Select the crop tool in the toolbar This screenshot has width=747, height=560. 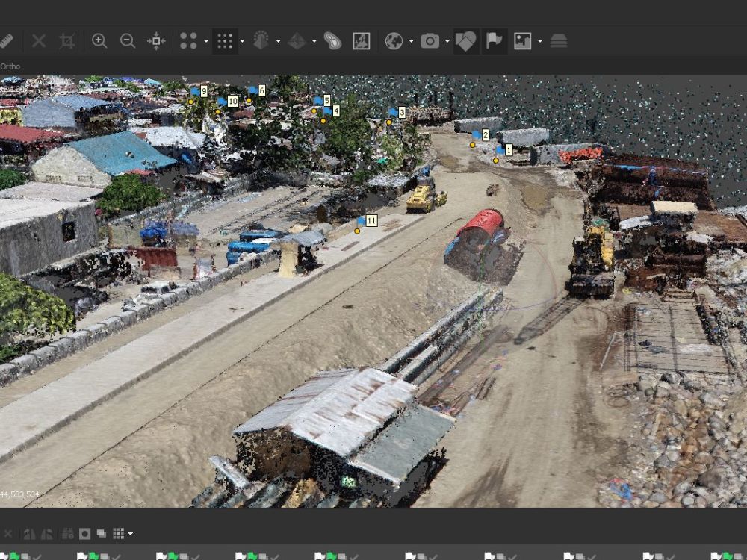coord(66,41)
